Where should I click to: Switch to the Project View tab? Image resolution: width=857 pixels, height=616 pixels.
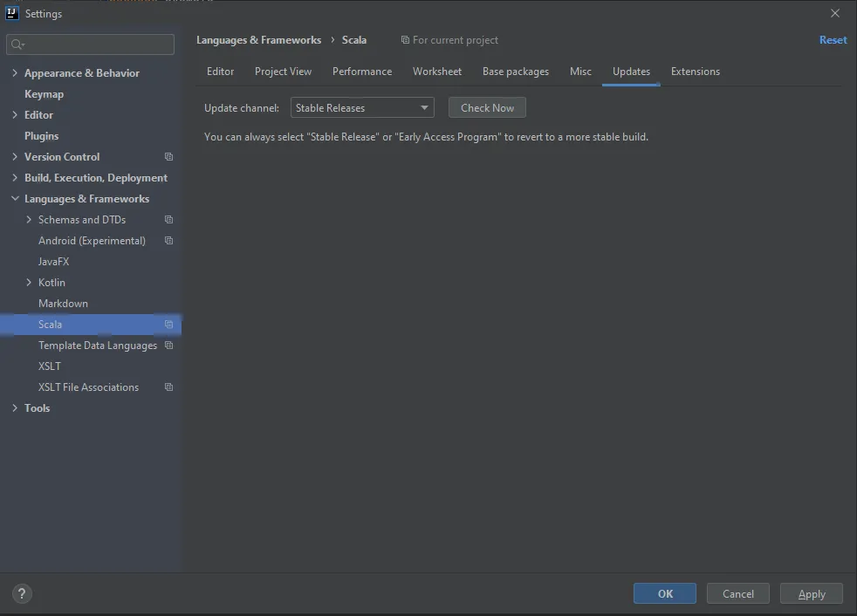[283, 72]
